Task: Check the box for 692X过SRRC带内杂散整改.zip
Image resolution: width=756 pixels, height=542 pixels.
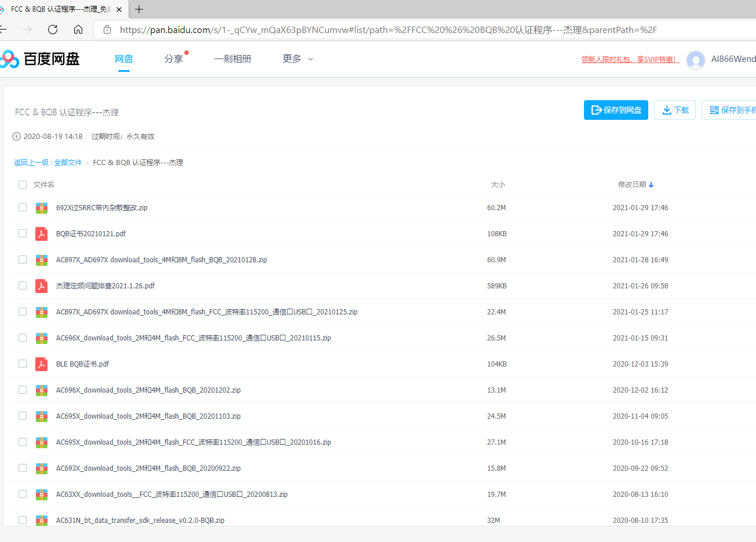Action: (x=23, y=207)
